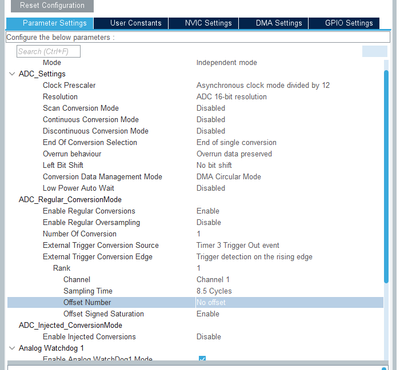Select Enable Regular Oversampling Disable value

[209, 222]
